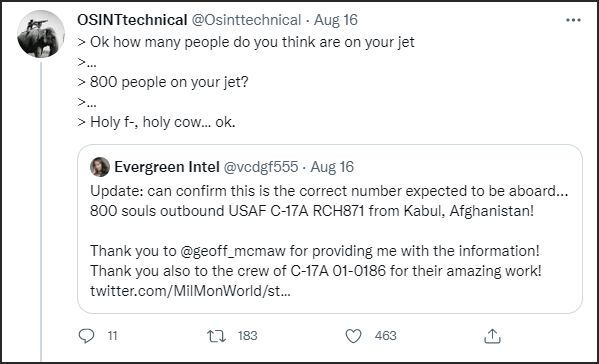The image size is (599, 364).
Task: Click the main tweet text 'Holy f-, holy cow'
Action: tap(145, 122)
